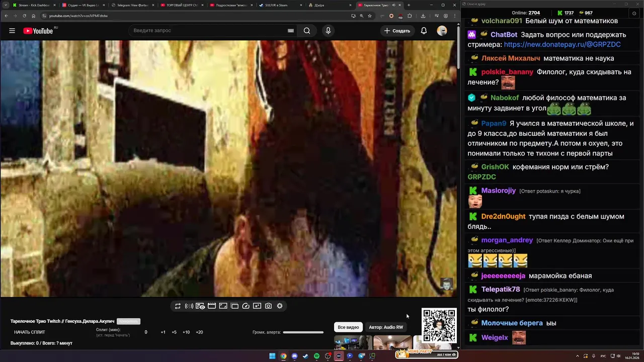The height and width of the screenshot is (362, 644).
Task: Open the browser downloads icon
Action: pos(423,16)
